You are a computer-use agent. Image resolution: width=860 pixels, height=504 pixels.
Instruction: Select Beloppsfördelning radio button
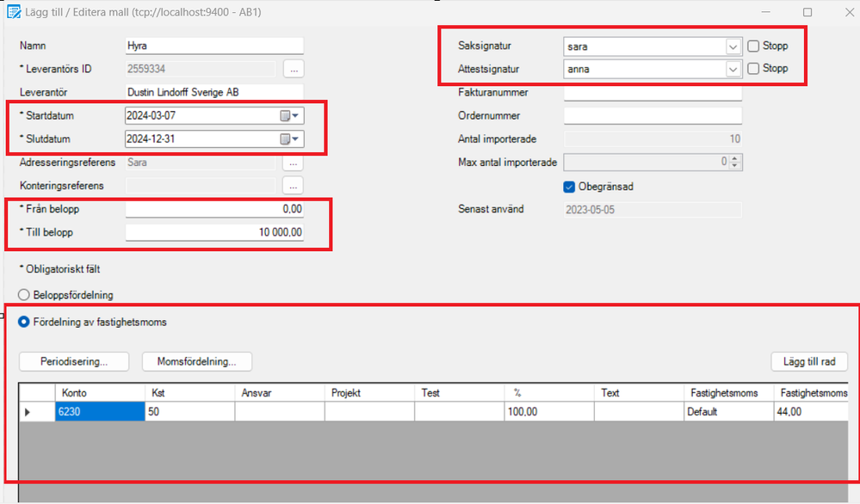(23, 295)
